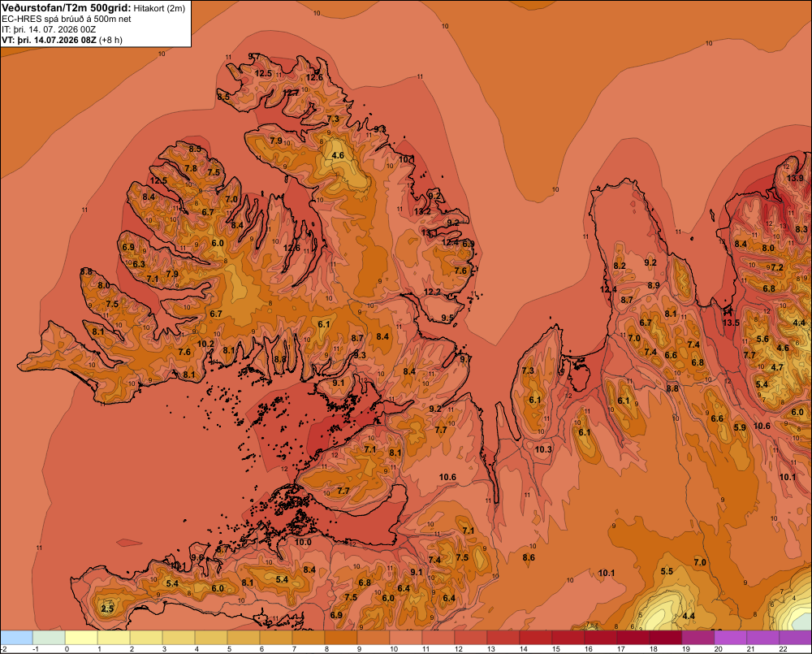Click the 6.3 temperature value on the map
This screenshot has height=654, width=812.
click(x=139, y=264)
